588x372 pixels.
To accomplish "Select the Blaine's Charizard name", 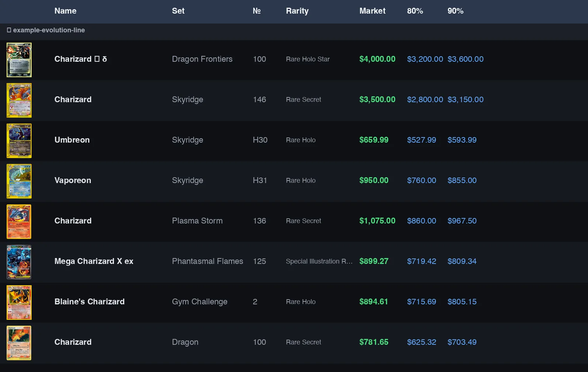I will coord(89,302).
